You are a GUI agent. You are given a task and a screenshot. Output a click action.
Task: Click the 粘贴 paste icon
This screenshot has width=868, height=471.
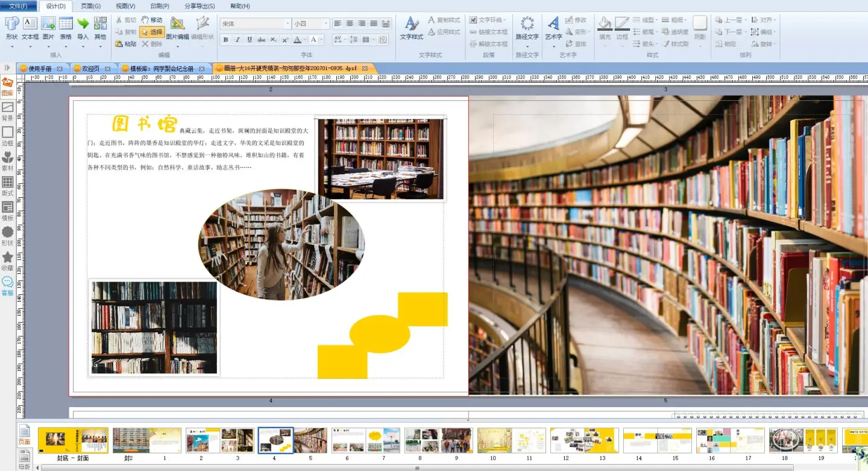[x=126, y=44]
